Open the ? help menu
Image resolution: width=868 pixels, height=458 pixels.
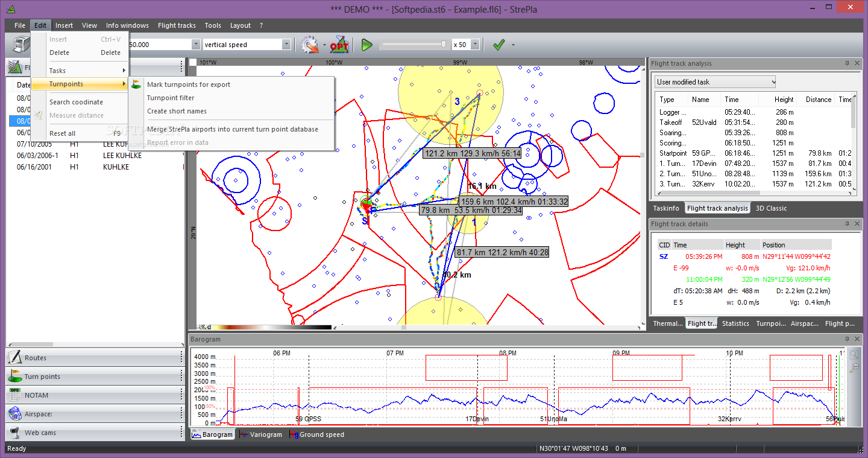click(261, 25)
